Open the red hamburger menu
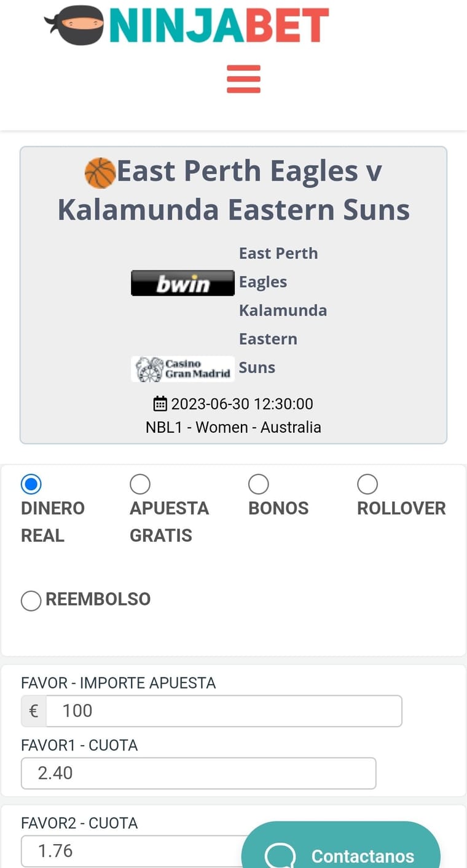Viewport: 467px width, 868px height. (x=243, y=79)
